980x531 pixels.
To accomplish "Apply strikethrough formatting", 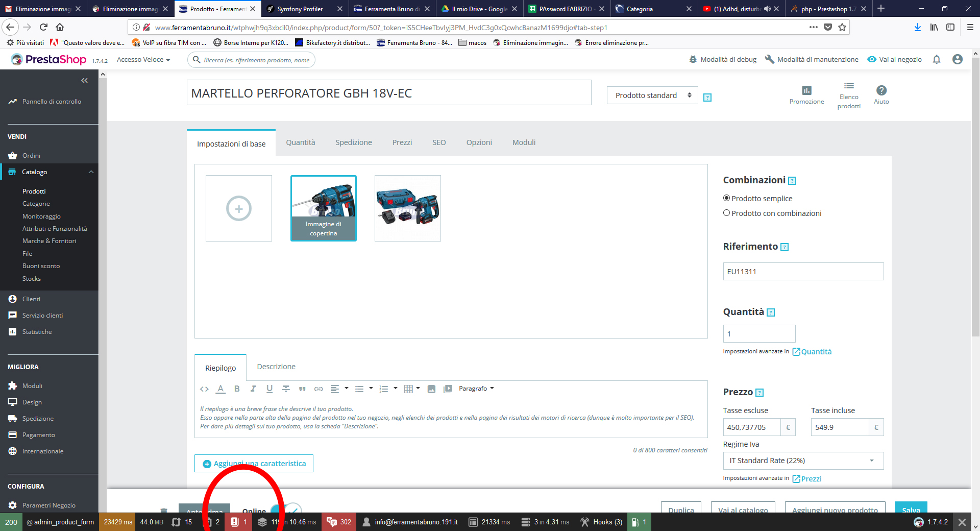I will pyautogui.click(x=286, y=389).
